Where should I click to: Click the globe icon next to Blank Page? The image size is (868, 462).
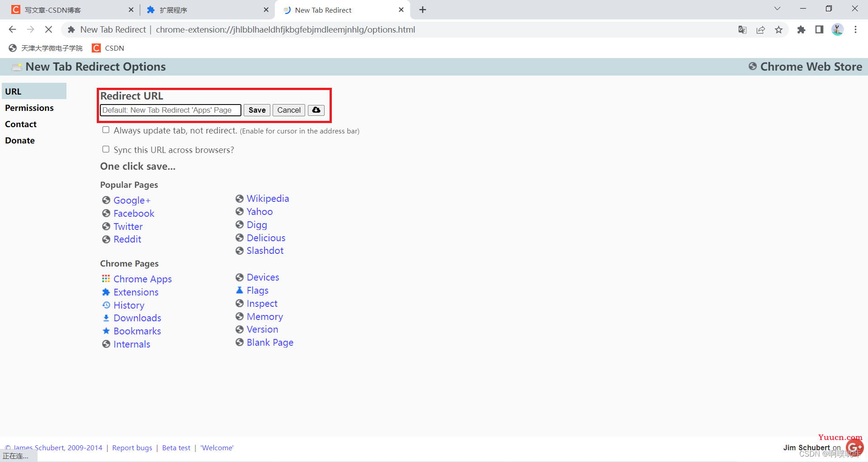tap(240, 342)
